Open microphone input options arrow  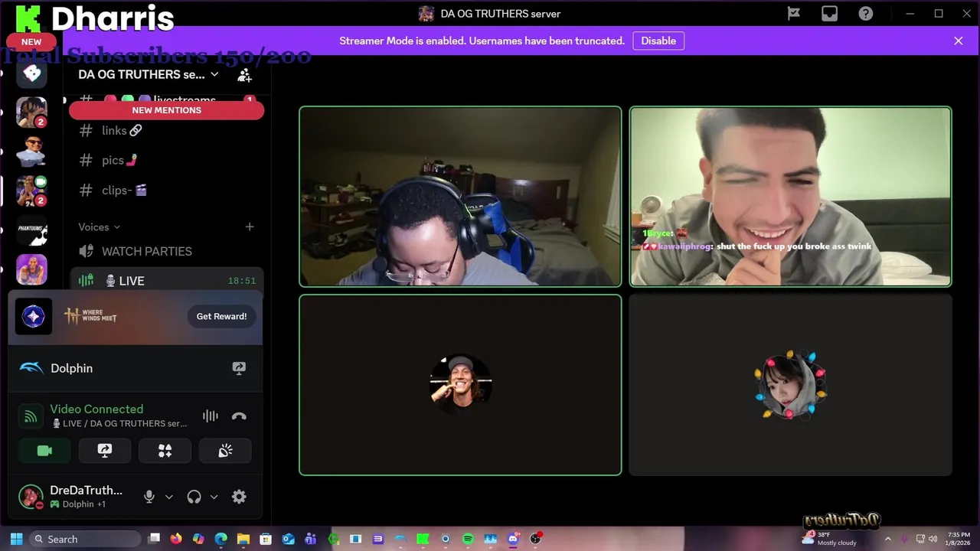[169, 497]
